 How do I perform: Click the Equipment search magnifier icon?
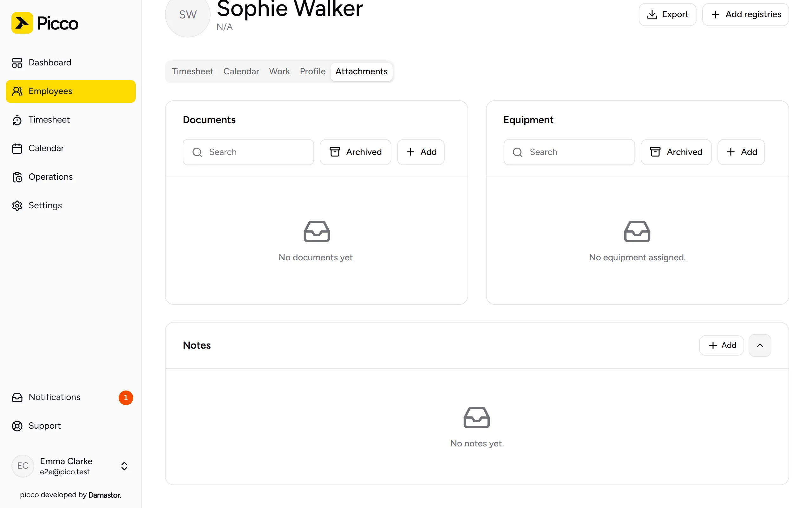[518, 152]
